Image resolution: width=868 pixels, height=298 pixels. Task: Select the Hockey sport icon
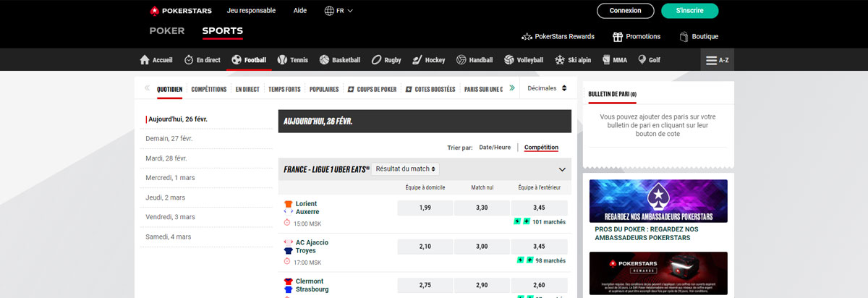417,60
